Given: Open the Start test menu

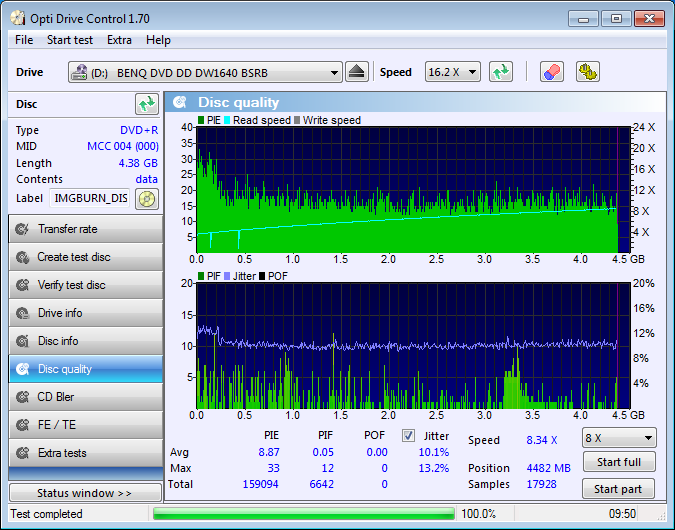Looking at the screenshot, I should click(x=70, y=40).
